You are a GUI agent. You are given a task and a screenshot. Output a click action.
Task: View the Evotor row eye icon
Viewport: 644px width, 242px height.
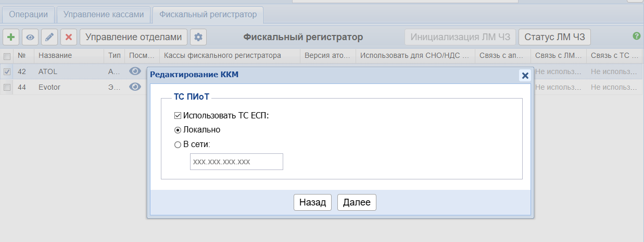pyautogui.click(x=135, y=87)
